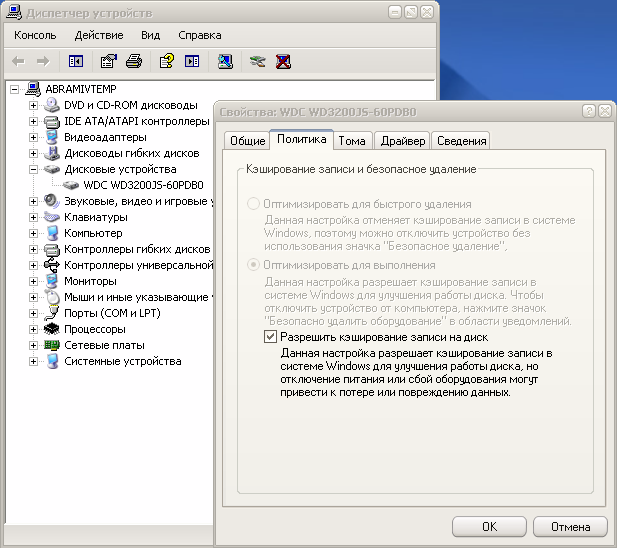The width and height of the screenshot is (617, 548).
Task: Click the Клавиатуры keyboard icon
Action: (52, 217)
